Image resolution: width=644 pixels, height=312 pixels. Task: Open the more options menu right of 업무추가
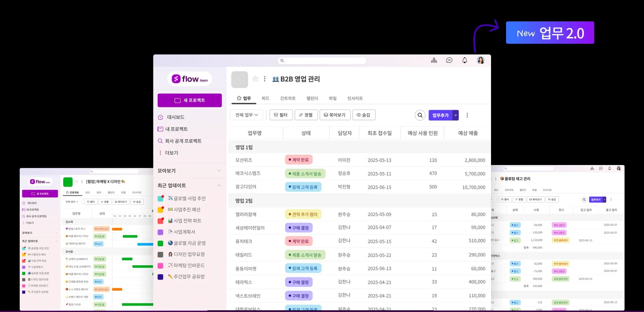(x=467, y=115)
